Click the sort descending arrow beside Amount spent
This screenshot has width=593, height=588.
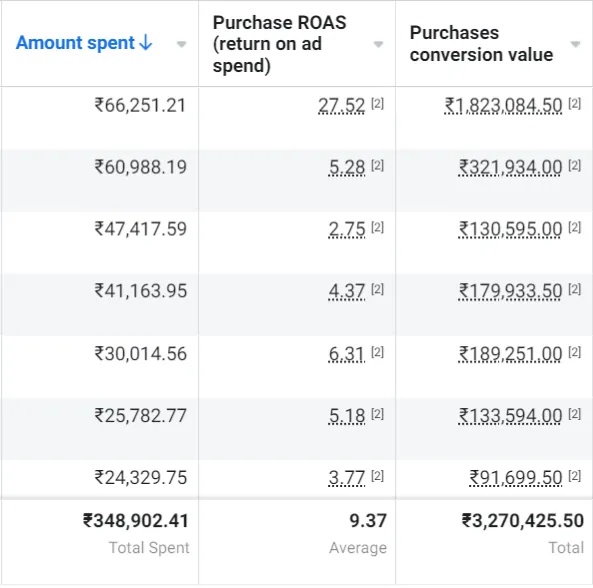146,43
